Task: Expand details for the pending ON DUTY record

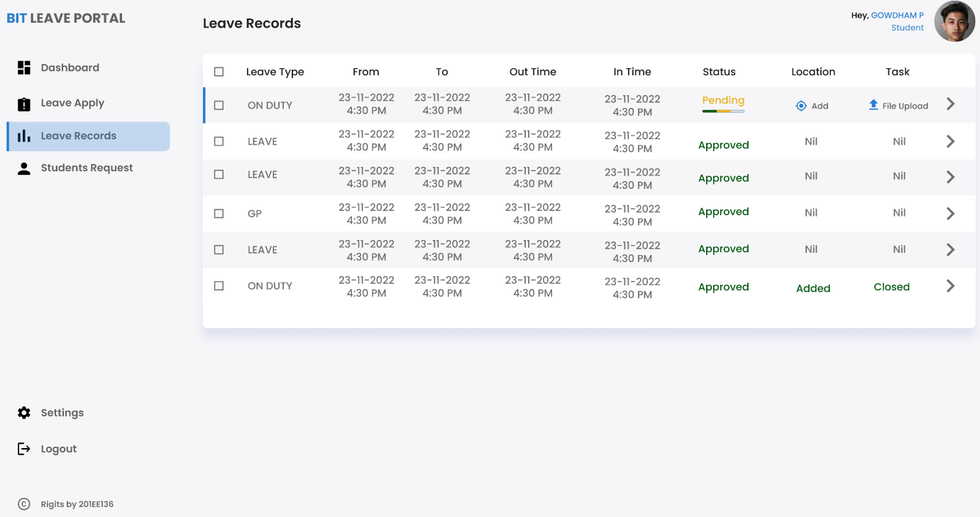Action: click(x=950, y=104)
